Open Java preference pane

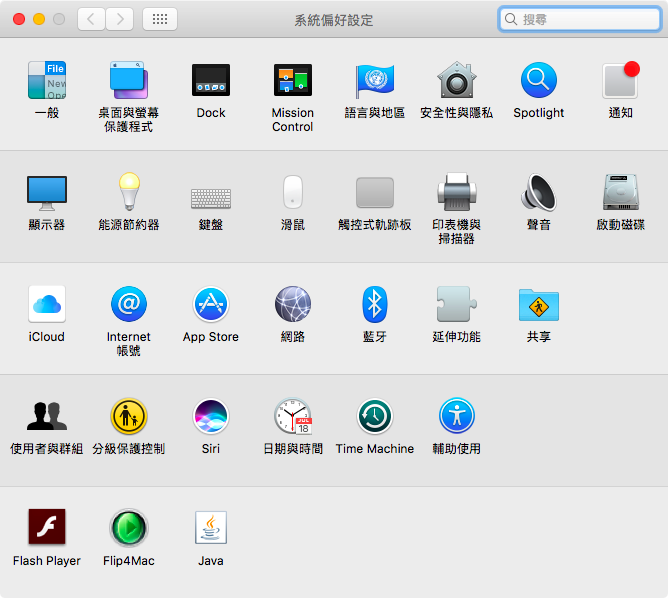pos(211,527)
